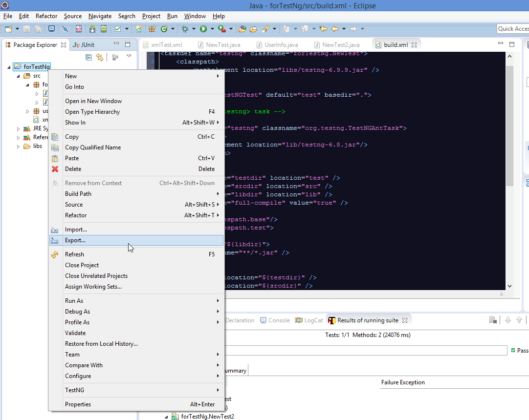Click the Last Edit Location icon

[323, 29]
